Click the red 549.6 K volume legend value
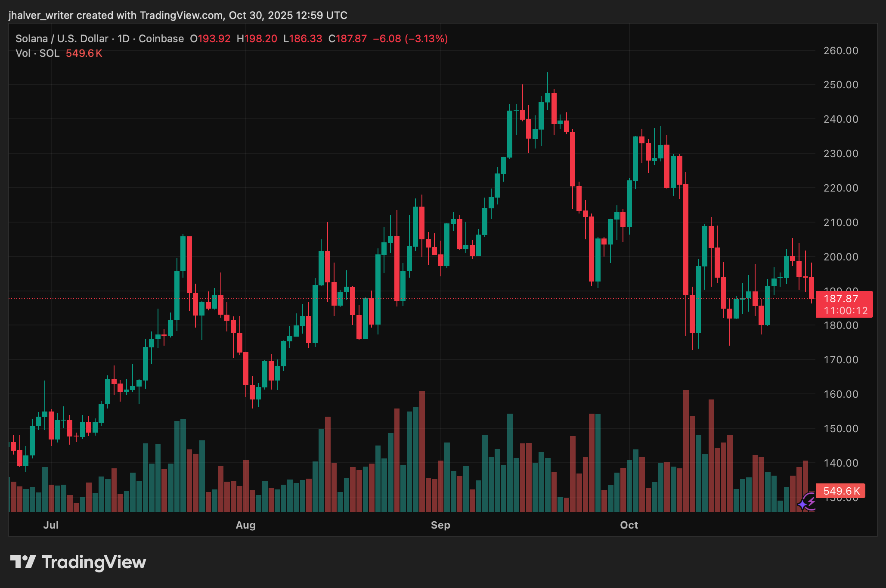The height and width of the screenshot is (588, 886). tap(84, 53)
